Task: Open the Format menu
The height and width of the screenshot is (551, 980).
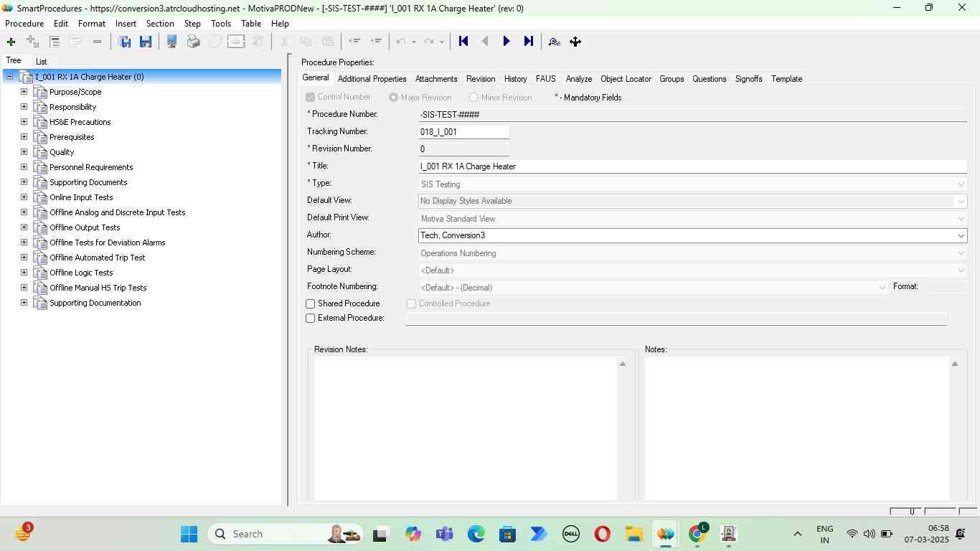Action: [x=92, y=24]
